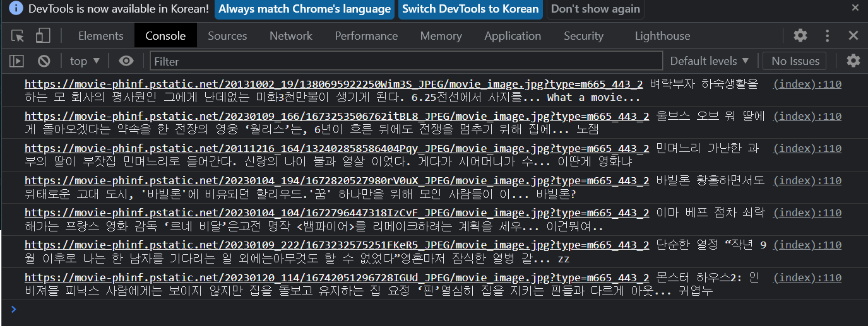Click the console prompt arrow input line
868x326 pixels.
point(434,309)
